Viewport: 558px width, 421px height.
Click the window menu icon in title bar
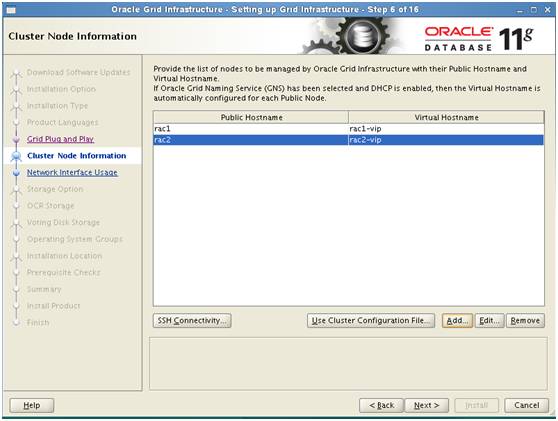(11, 10)
